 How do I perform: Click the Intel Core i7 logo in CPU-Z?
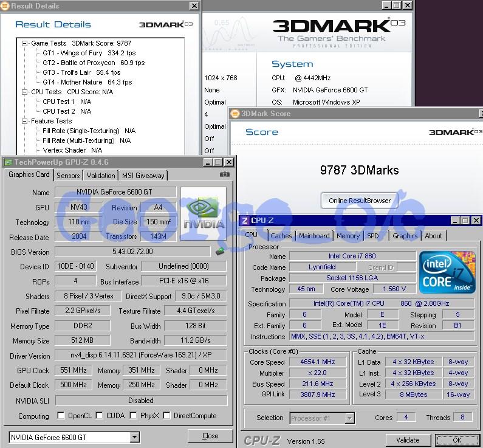[x=447, y=272]
